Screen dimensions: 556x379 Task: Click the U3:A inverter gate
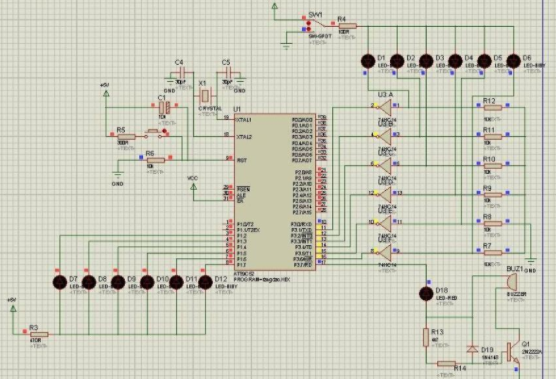coord(385,106)
